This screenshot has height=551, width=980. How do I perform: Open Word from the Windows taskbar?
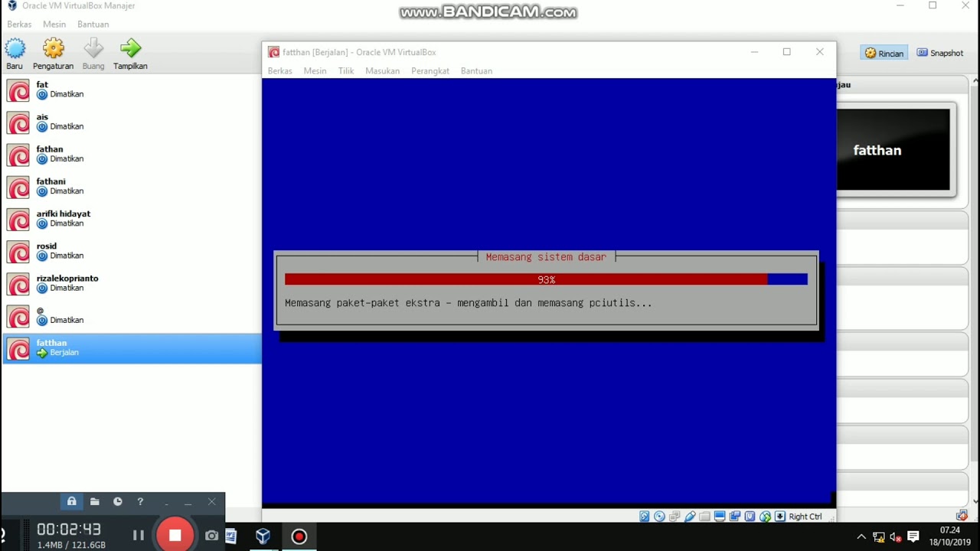click(231, 536)
